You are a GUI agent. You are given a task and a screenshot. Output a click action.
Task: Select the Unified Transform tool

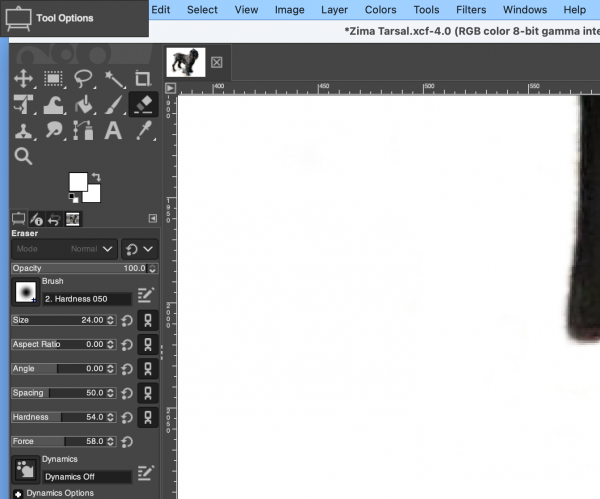pos(23,104)
